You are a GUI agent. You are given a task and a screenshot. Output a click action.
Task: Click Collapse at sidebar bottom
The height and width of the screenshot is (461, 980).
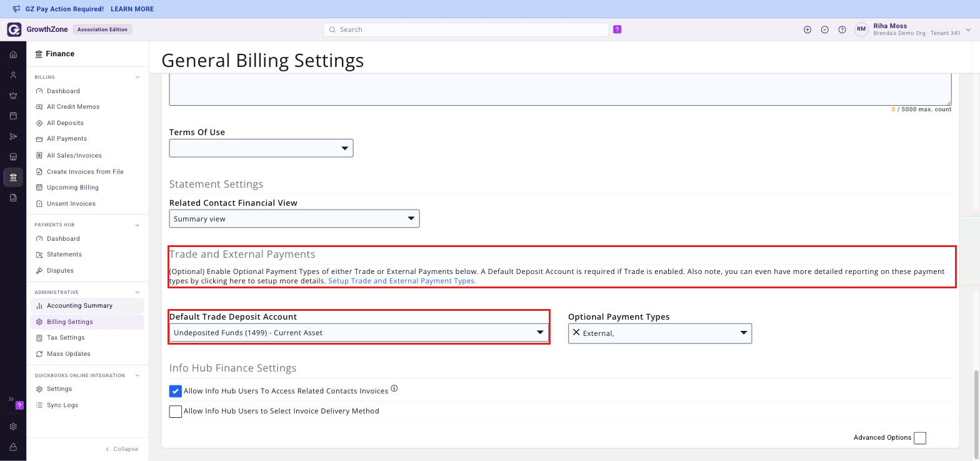[x=122, y=449]
